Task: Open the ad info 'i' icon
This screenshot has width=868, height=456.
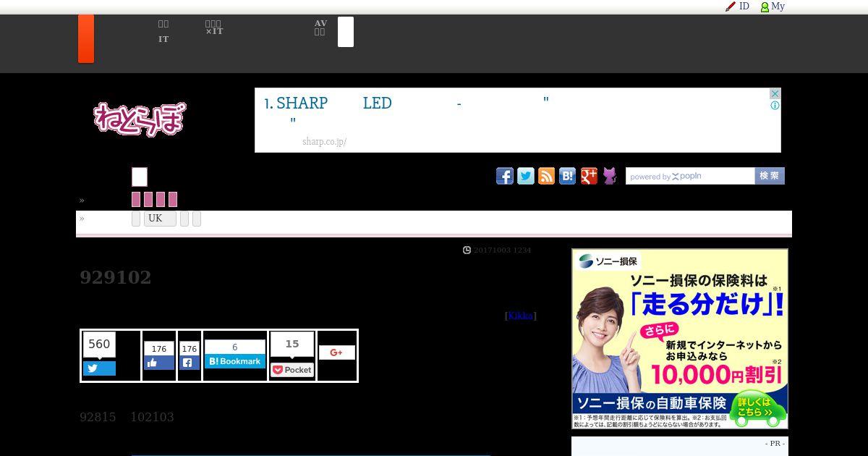Action: 775,106
